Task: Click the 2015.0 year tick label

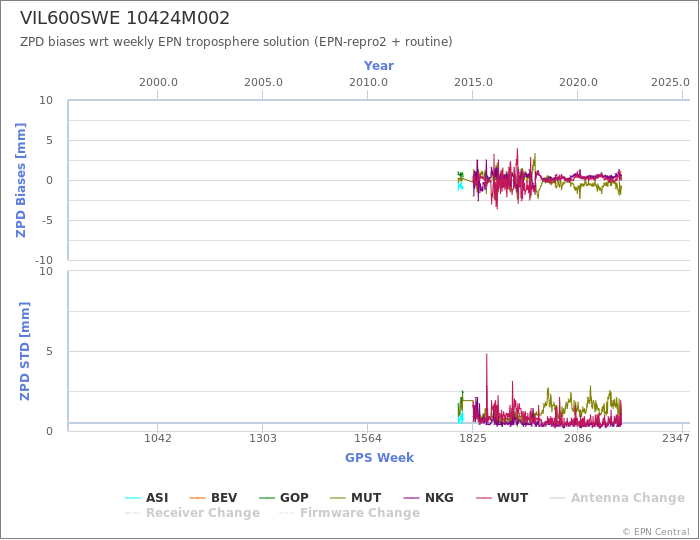Action: [x=473, y=83]
